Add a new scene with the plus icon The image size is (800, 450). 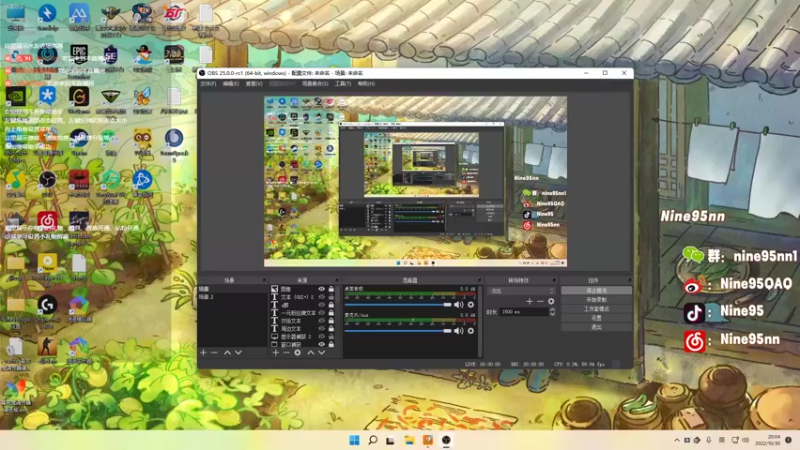coord(203,353)
